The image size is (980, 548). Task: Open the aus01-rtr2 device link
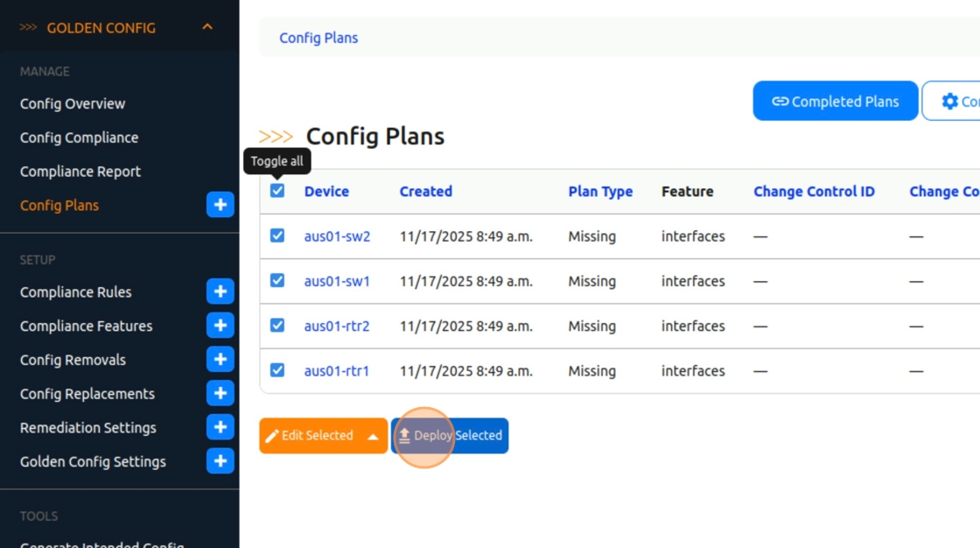click(x=337, y=326)
